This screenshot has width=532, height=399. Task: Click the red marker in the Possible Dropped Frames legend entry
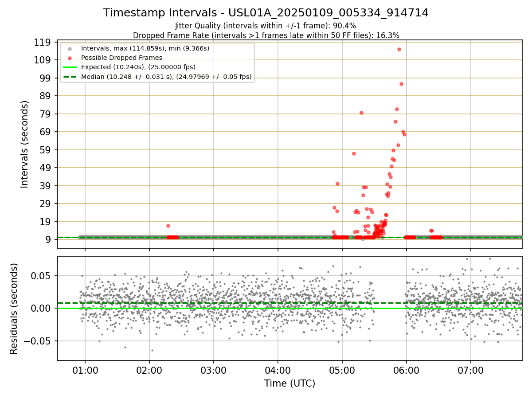pos(70,58)
